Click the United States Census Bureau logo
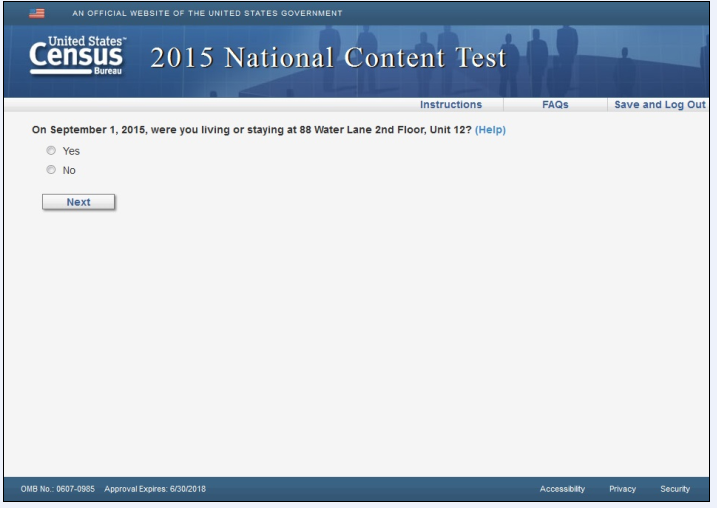This screenshot has height=508, width=717. pyautogui.click(x=78, y=55)
